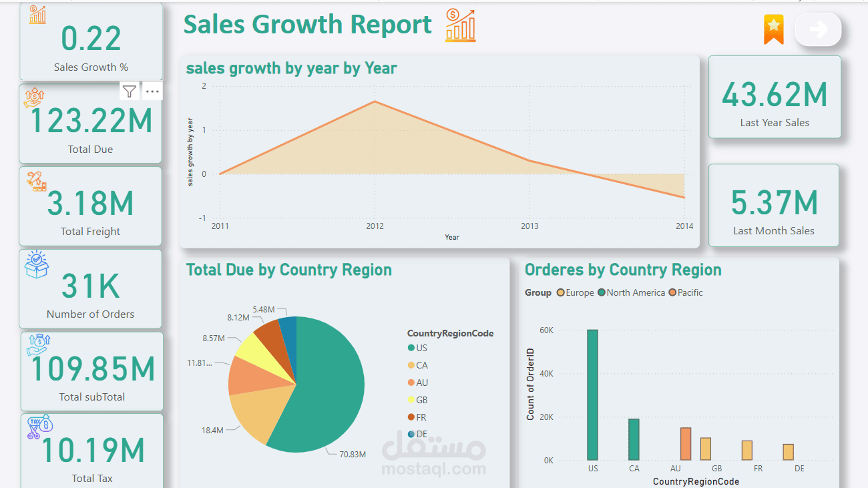Viewport: 868px width, 488px height.
Task: Open More options menu via the ellipsis icon
Action: pos(152,91)
